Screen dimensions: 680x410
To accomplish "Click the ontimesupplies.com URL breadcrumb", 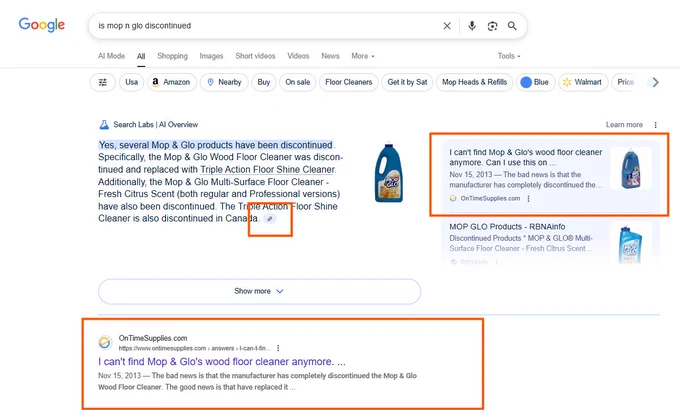I will [194, 348].
